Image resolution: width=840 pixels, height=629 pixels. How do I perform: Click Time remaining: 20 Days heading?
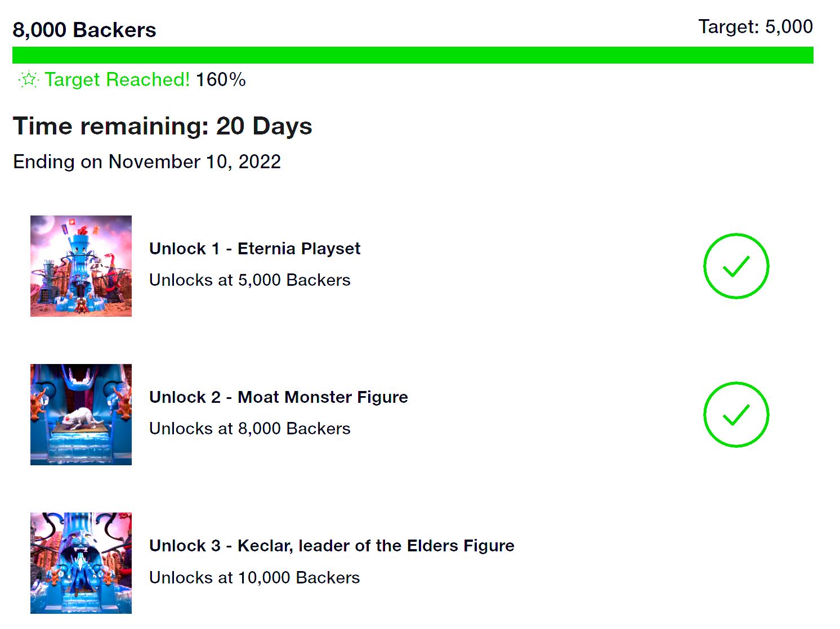pos(162,126)
